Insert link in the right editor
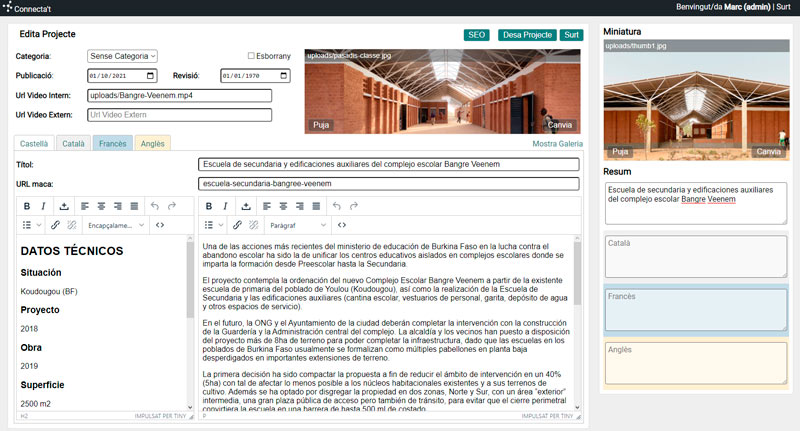The image size is (800, 431). 237,225
